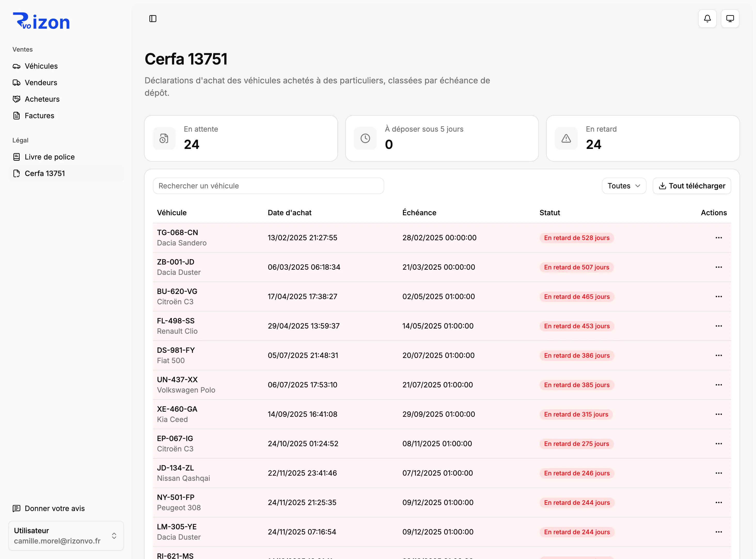Open Livre de police

[66, 157]
